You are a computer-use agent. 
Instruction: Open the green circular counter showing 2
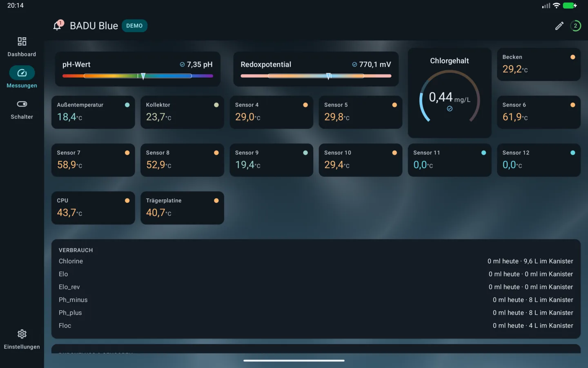pos(575,26)
